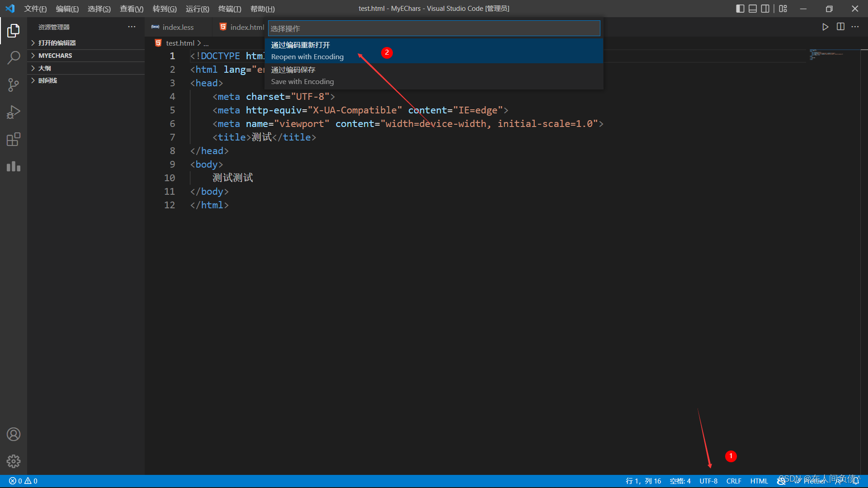Choose Save with Encoding option
This screenshot has height=488, width=868.
[434, 76]
